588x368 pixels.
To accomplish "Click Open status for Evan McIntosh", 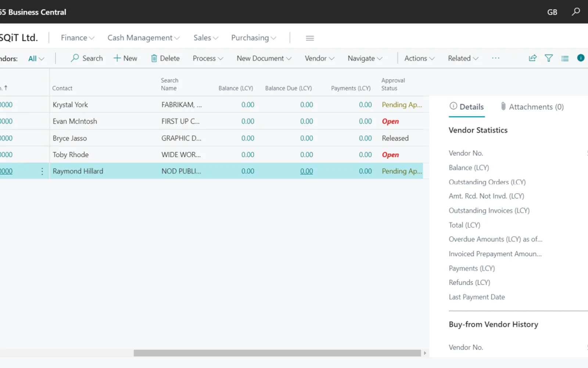I will (x=390, y=121).
